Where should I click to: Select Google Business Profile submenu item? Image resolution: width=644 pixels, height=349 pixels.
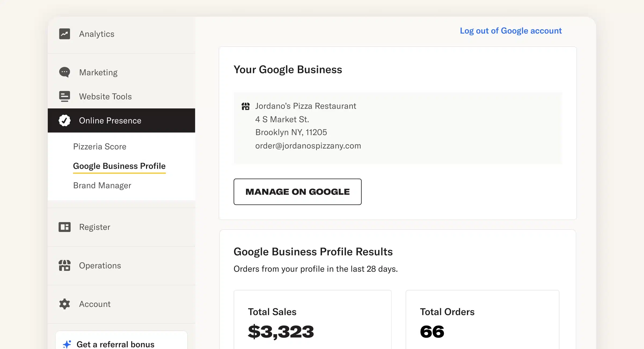(x=119, y=166)
